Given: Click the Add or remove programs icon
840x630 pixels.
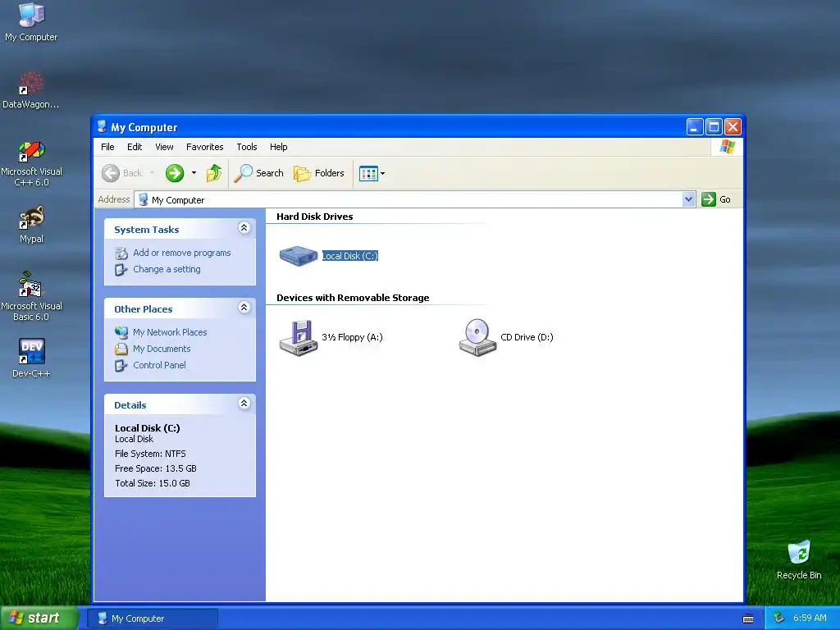Looking at the screenshot, I should tap(121, 253).
